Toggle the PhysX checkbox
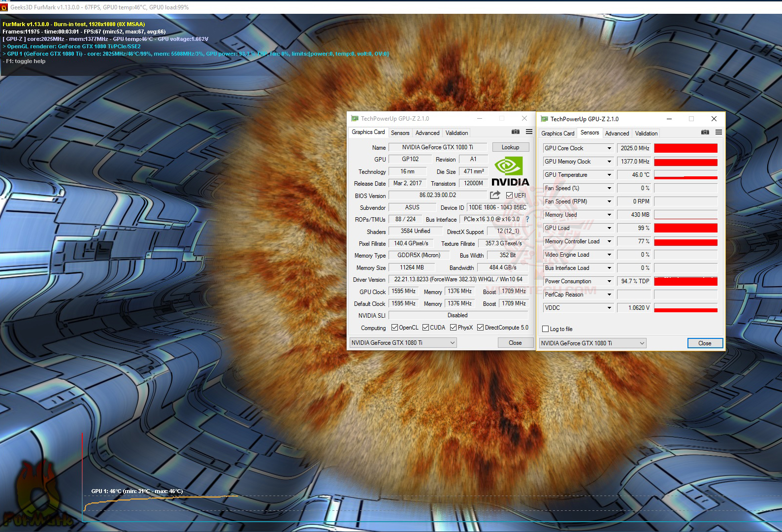Viewport: 782px width, 532px height. coord(453,328)
